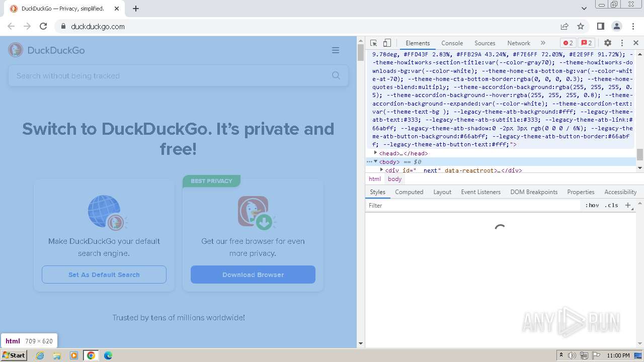Click the globe default search illustration
This screenshot has width=644, height=362.
click(x=107, y=212)
